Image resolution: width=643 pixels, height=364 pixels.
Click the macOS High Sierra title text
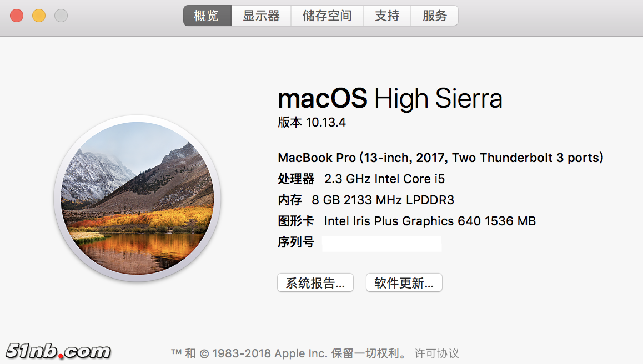(x=390, y=99)
